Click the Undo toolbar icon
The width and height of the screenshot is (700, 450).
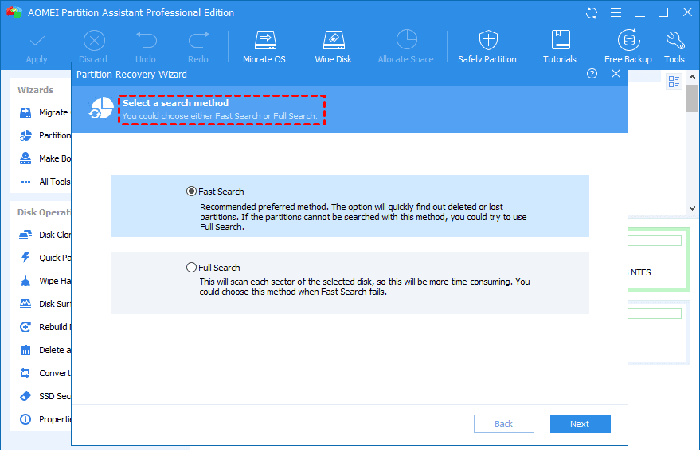pyautogui.click(x=146, y=47)
